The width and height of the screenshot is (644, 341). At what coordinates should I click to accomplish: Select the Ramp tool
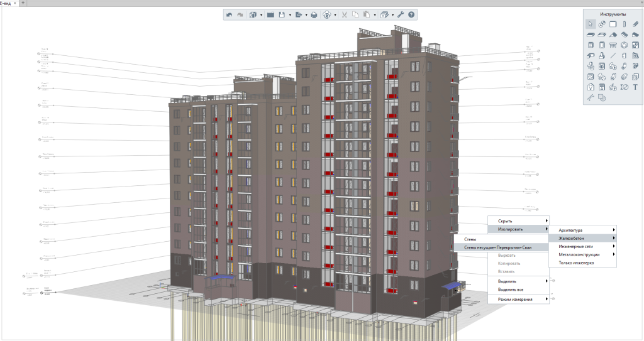pos(635,35)
